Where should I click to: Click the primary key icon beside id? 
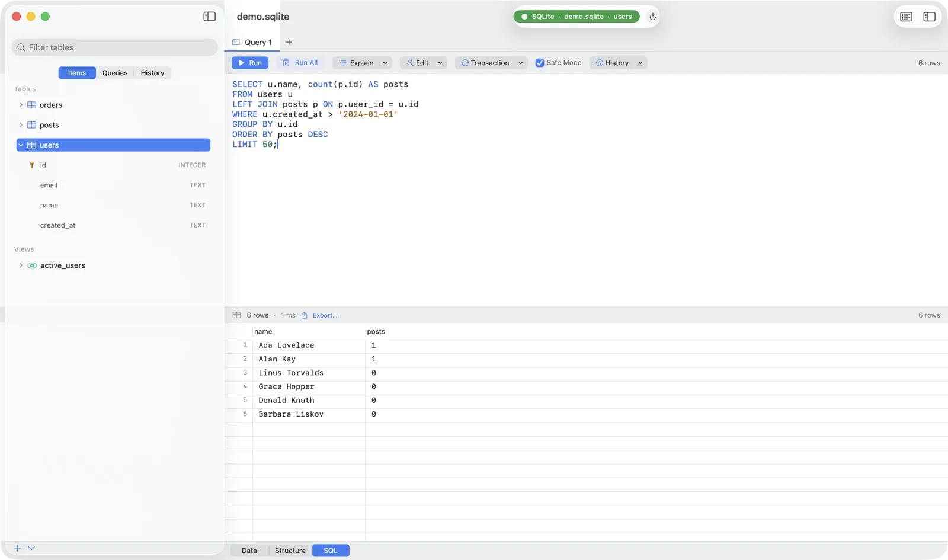pos(32,165)
